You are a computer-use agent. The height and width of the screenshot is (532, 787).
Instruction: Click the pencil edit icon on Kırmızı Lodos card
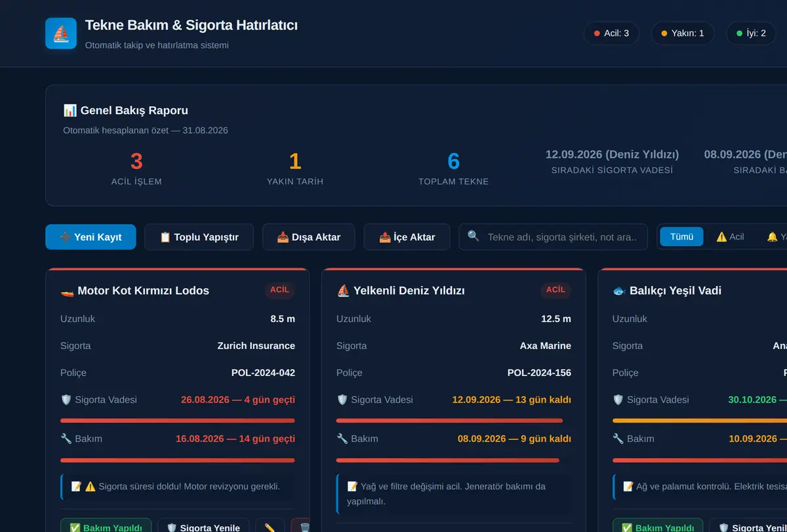pyautogui.click(x=270, y=527)
